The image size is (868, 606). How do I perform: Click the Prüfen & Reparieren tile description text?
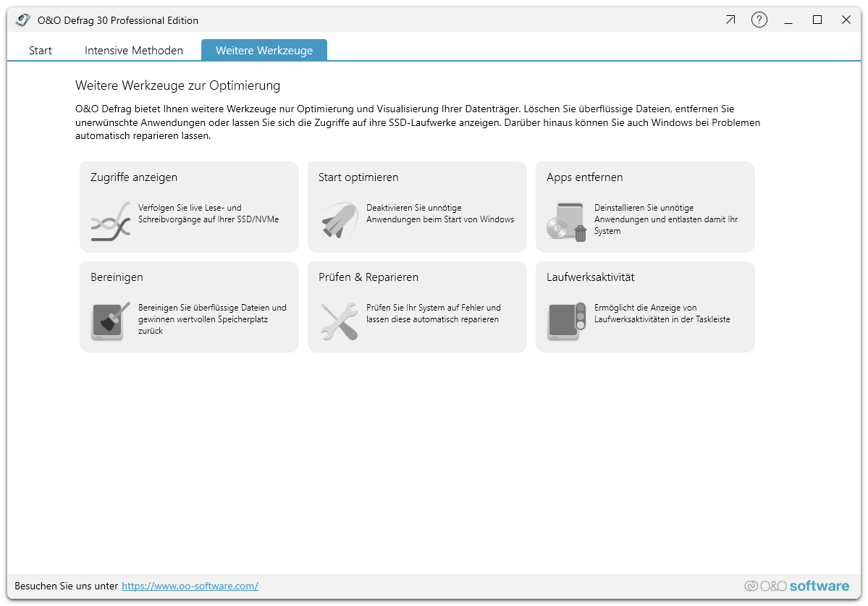[433, 313]
